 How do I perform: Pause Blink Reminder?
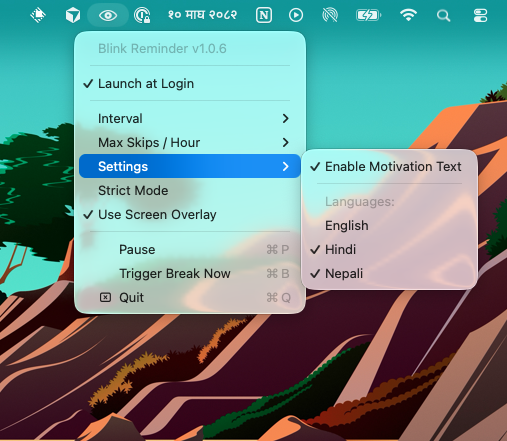(x=190, y=249)
